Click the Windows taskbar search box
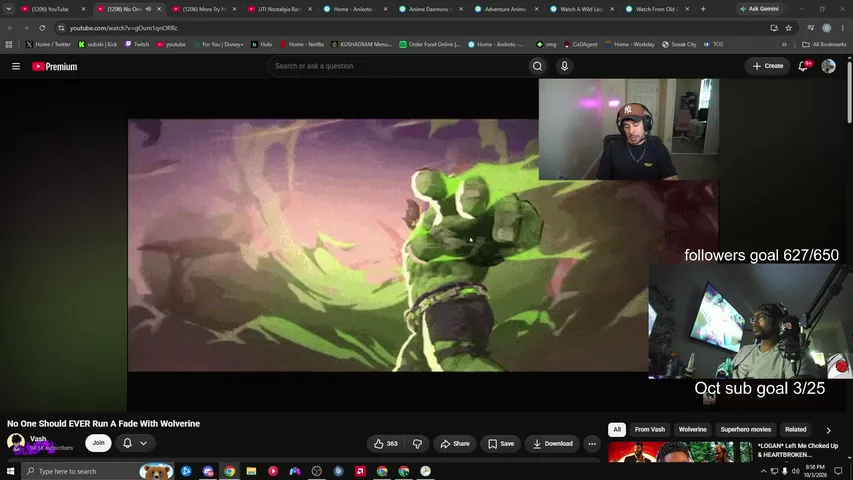Screen dimensions: 853x480 point(98,471)
